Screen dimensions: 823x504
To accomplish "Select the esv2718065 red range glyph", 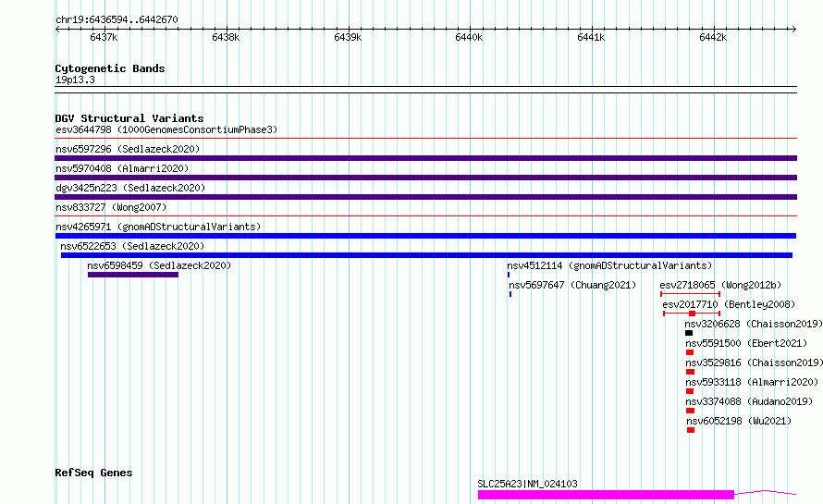I will (690, 294).
